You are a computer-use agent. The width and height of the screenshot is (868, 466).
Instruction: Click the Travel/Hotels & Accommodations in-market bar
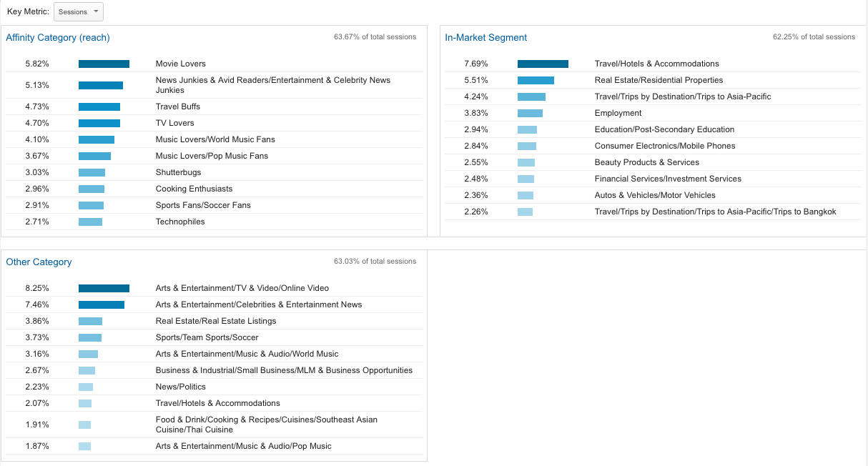pyautogui.click(x=543, y=64)
